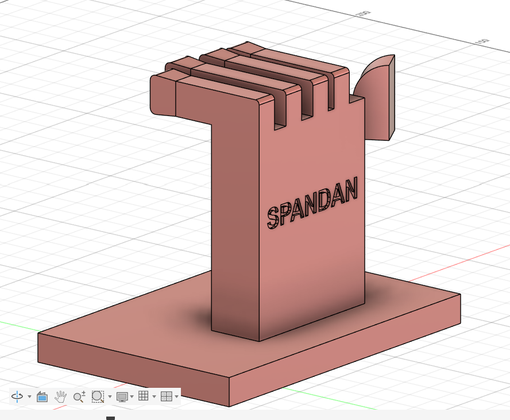Select the tower's left side face
The width and height of the screenshot is (510, 420).
236,228
